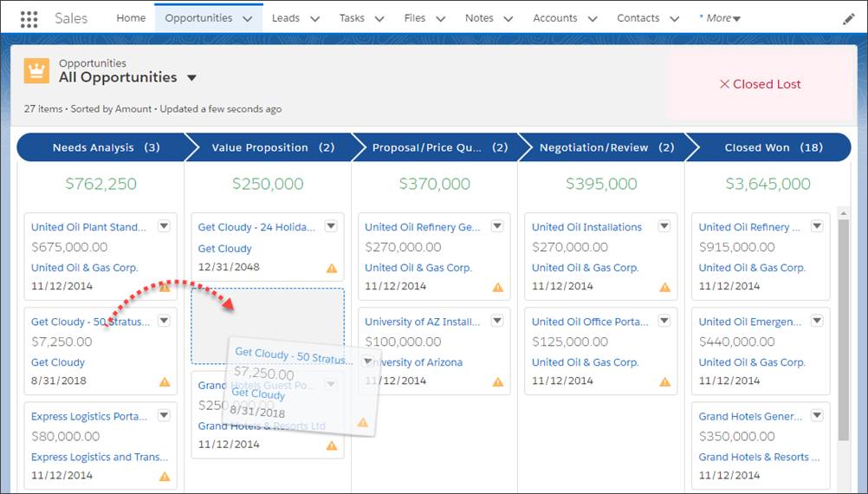Click warning icon on Get Cloudy 24 Holiday card
Image resolution: width=868 pixels, height=494 pixels.
tap(332, 269)
